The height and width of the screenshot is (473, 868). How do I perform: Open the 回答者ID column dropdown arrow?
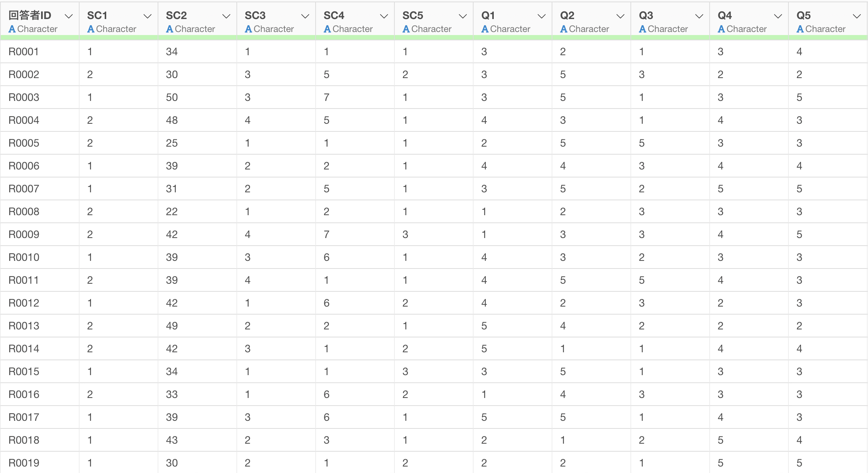[69, 16]
